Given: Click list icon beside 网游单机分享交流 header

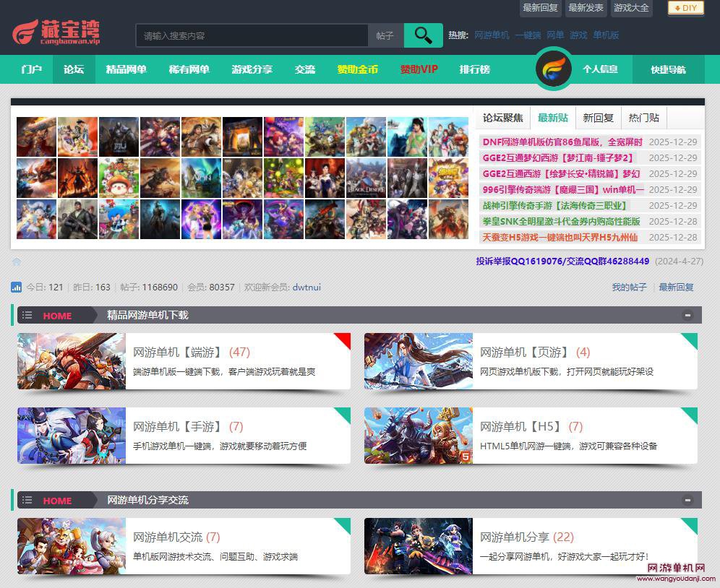Looking at the screenshot, I should point(27,500).
